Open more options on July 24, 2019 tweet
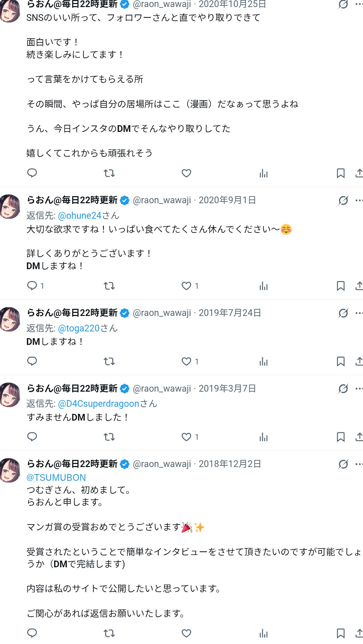 pos(359,313)
